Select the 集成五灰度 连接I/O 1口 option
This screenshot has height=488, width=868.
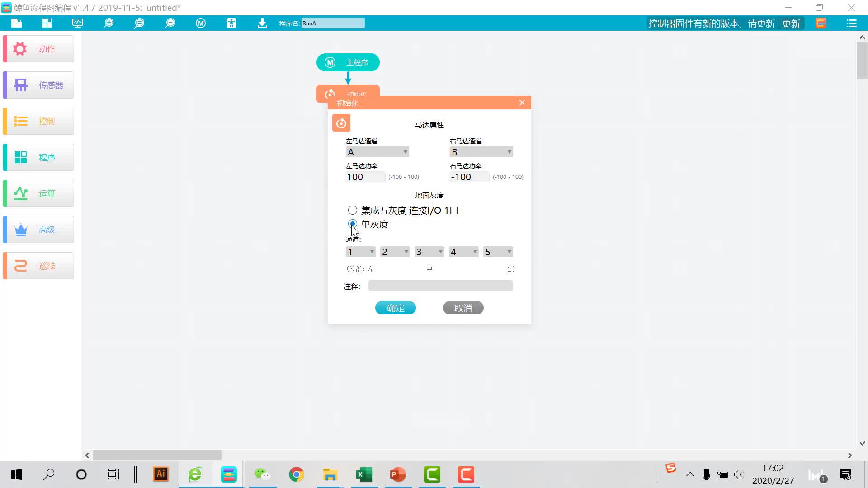[353, 210]
